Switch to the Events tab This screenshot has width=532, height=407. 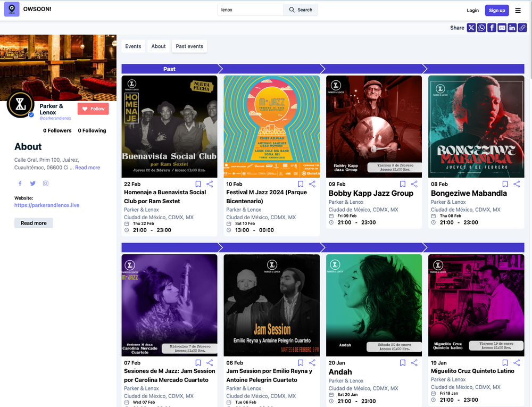[133, 46]
